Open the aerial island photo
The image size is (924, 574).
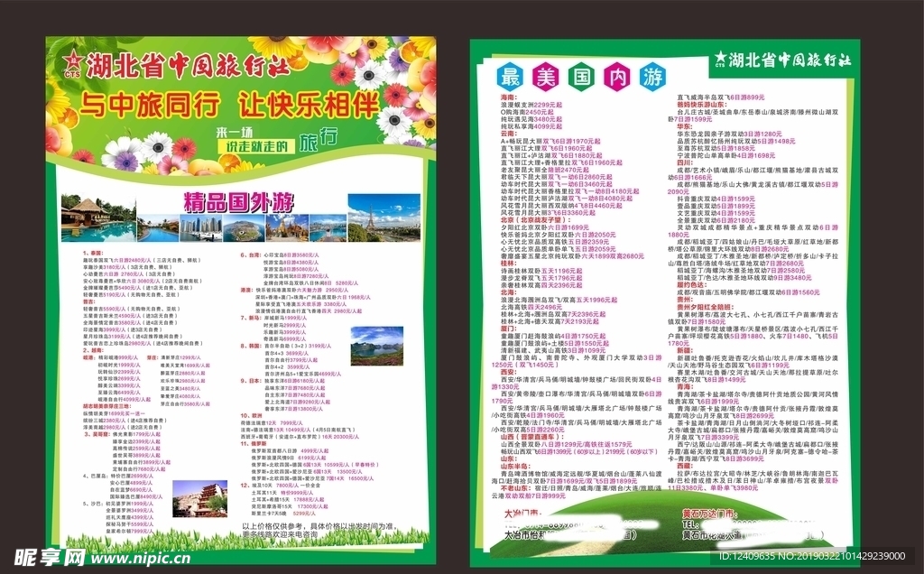coord(244,228)
